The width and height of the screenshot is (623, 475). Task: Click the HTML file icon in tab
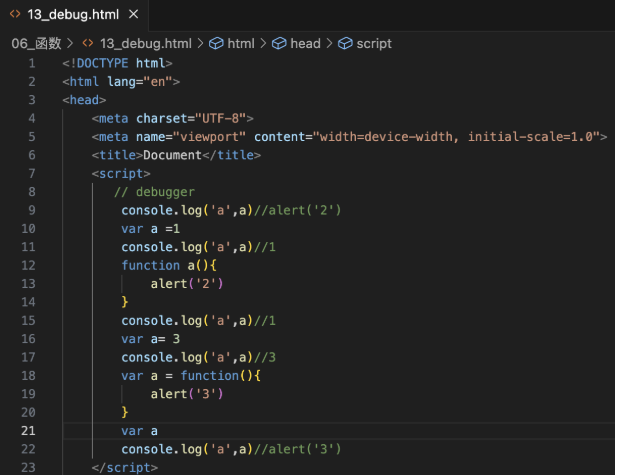(x=15, y=14)
